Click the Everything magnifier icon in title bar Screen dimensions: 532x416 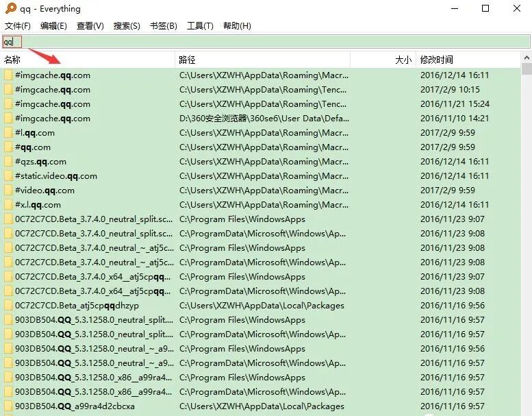[x=10, y=8]
